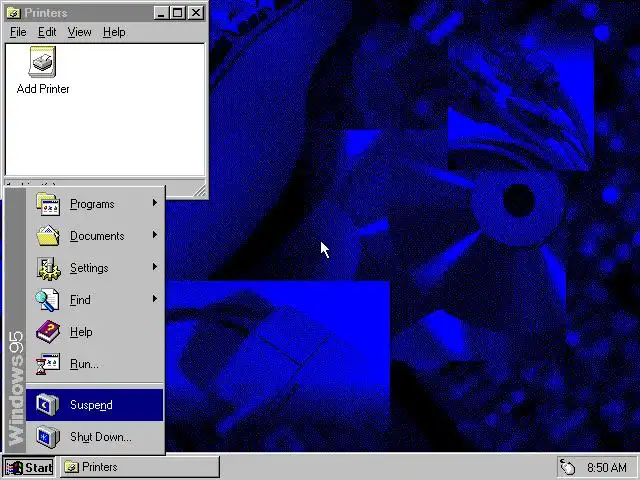Click the Documents folder icon in Start menu
This screenshot has height=480, width=640.
(x=48, y=236)
